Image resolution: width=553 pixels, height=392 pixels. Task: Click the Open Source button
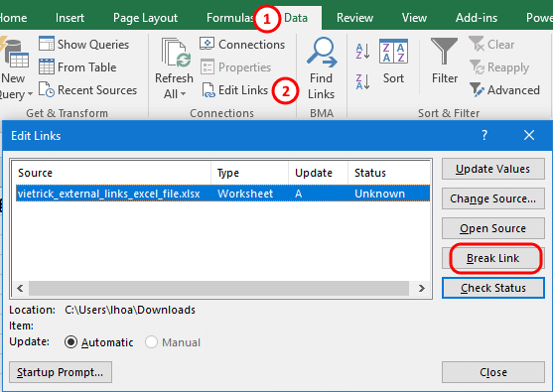493,228
